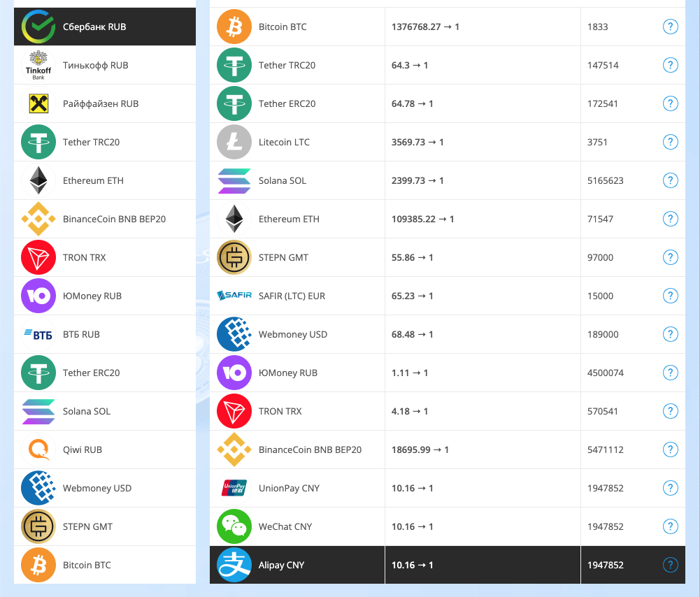Click the blue Alipay icon

pos(234,565)
